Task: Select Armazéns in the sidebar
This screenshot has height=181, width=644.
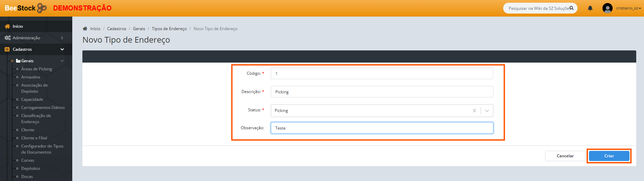Action: click(x=30, y=77)
